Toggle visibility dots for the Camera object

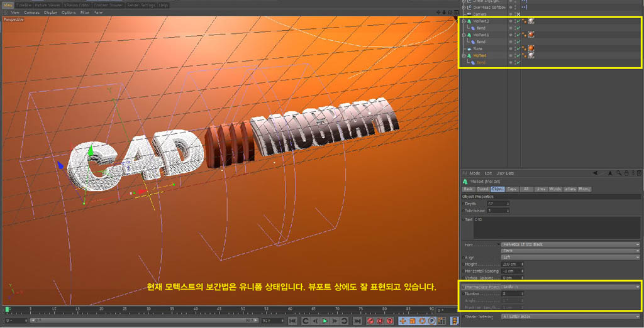515,14
